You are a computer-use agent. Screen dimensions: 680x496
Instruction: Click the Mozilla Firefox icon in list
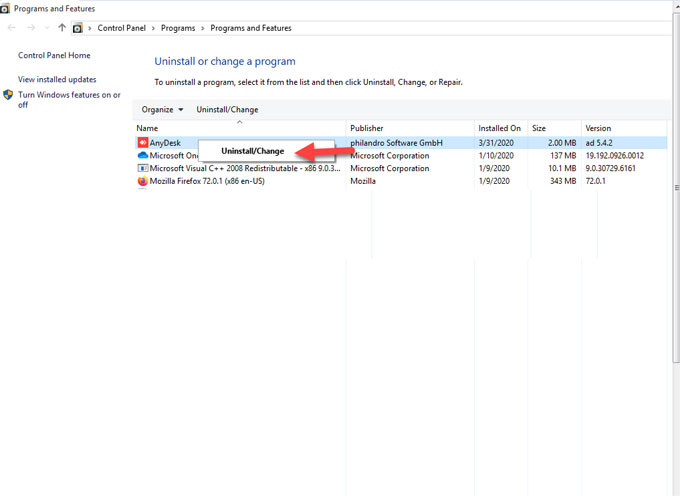[142, 182]
